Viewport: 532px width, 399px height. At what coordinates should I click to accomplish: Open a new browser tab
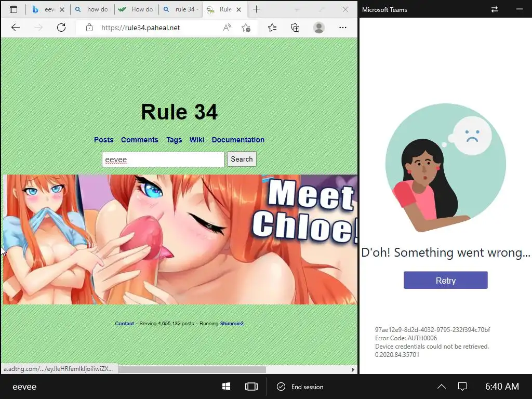click(x=256, y=9)
